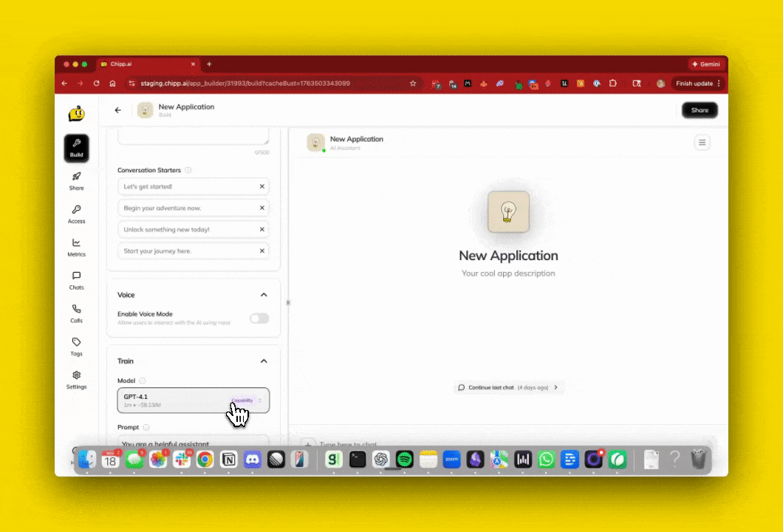
Task: Remove "Unlock something new today!" starter
Action: coord(261,230)
